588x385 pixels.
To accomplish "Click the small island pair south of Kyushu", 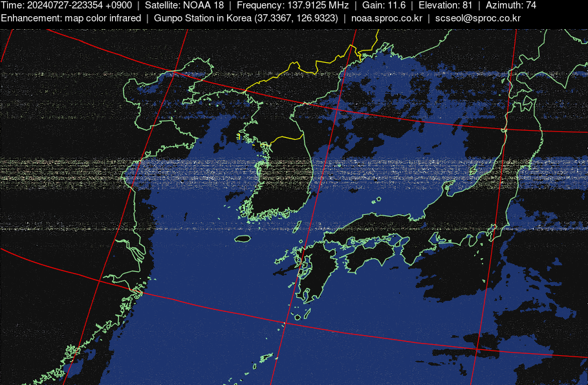I will click(301, 315).
